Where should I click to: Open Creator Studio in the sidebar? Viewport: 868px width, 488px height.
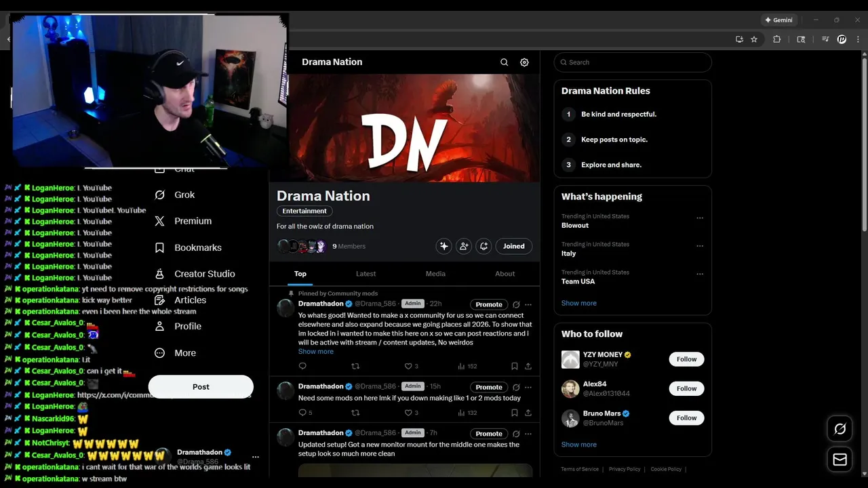(x=195, y=274)
